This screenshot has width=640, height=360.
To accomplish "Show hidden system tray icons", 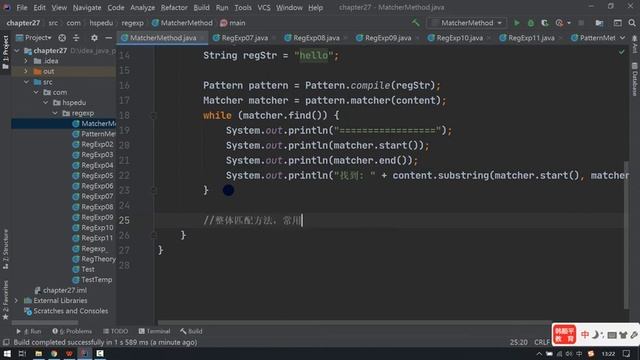I will coord(539,353).
